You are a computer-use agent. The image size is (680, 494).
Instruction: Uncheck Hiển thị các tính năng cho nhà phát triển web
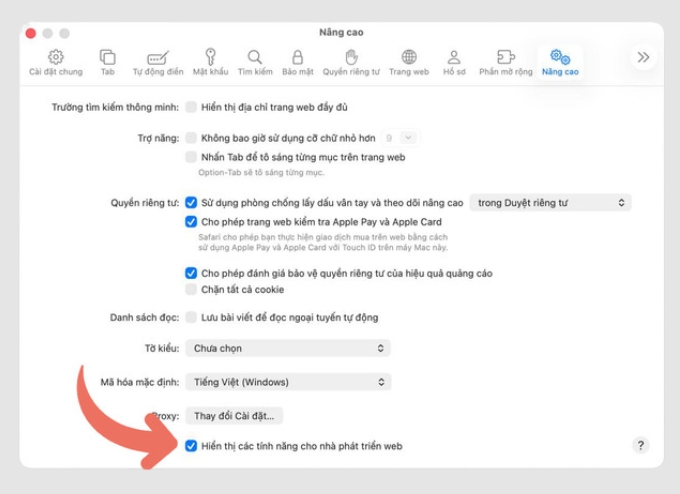click(191, 446)
